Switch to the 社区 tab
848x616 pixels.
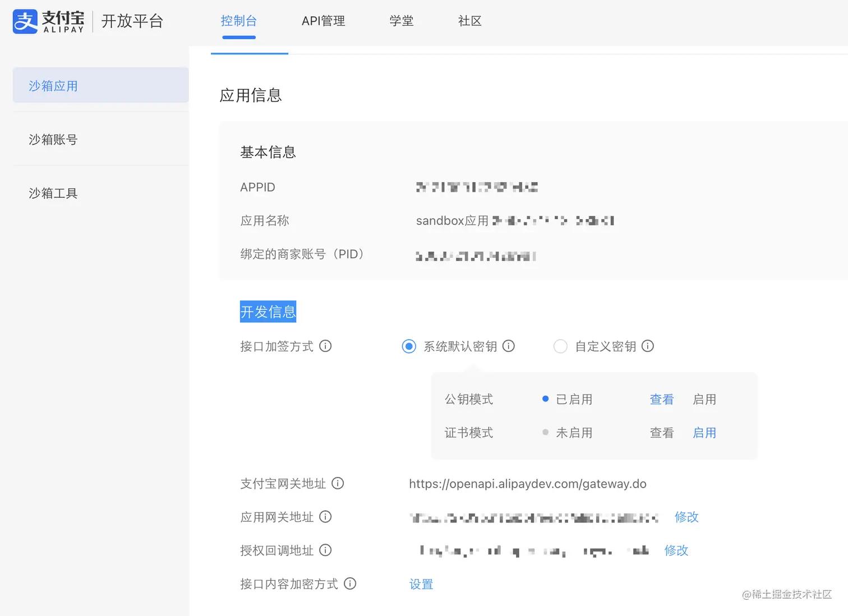coord(469,21)
